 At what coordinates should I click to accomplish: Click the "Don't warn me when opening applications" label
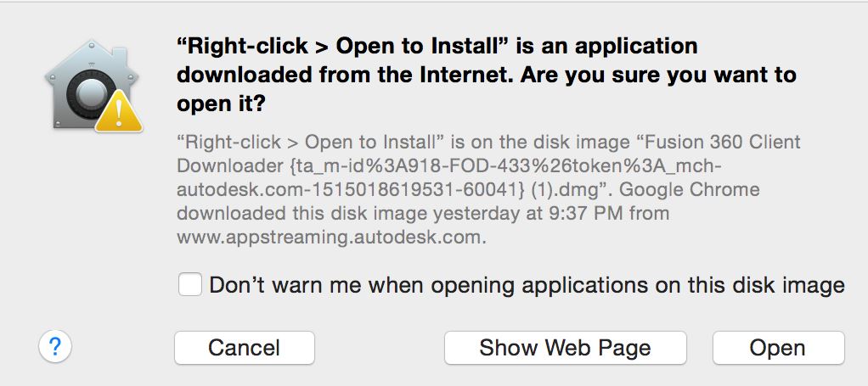click(x=527, y=285)
